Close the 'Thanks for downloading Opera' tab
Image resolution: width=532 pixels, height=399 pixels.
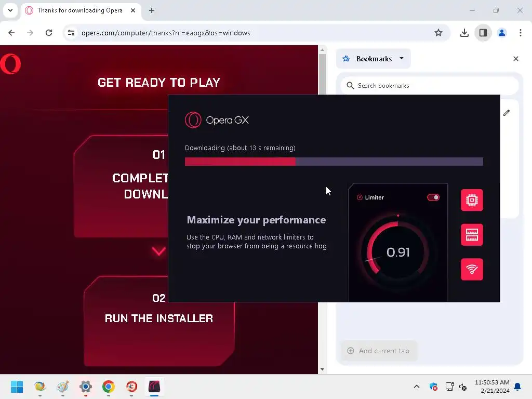[133, 10]
